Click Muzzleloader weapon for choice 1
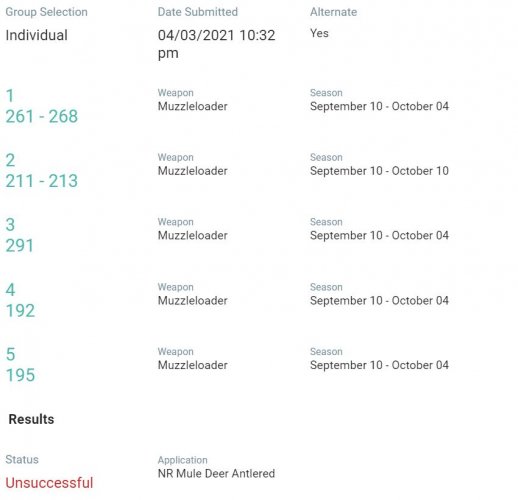Viewport: 518px width, 500px height. pyautogui.click(x=193, y=106)
